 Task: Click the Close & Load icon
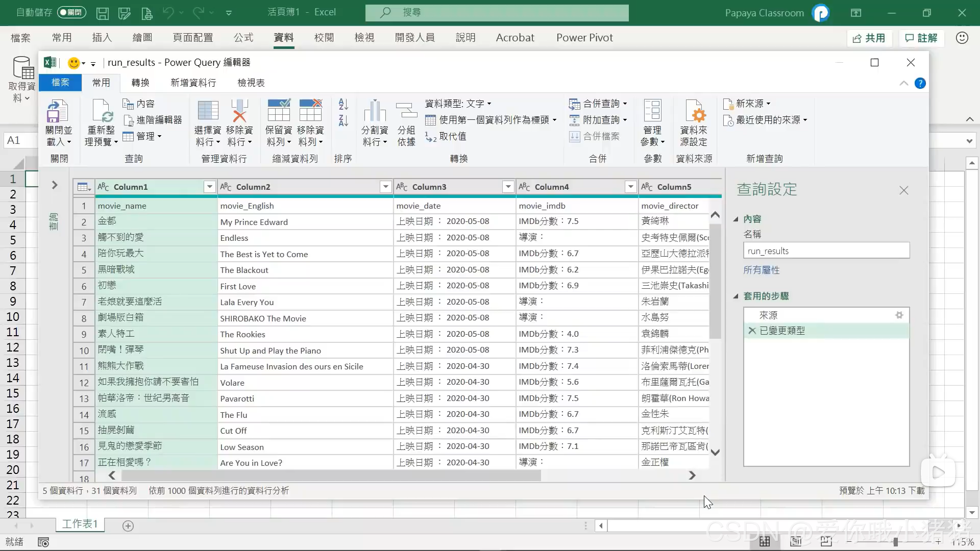(x=58, y=111)
